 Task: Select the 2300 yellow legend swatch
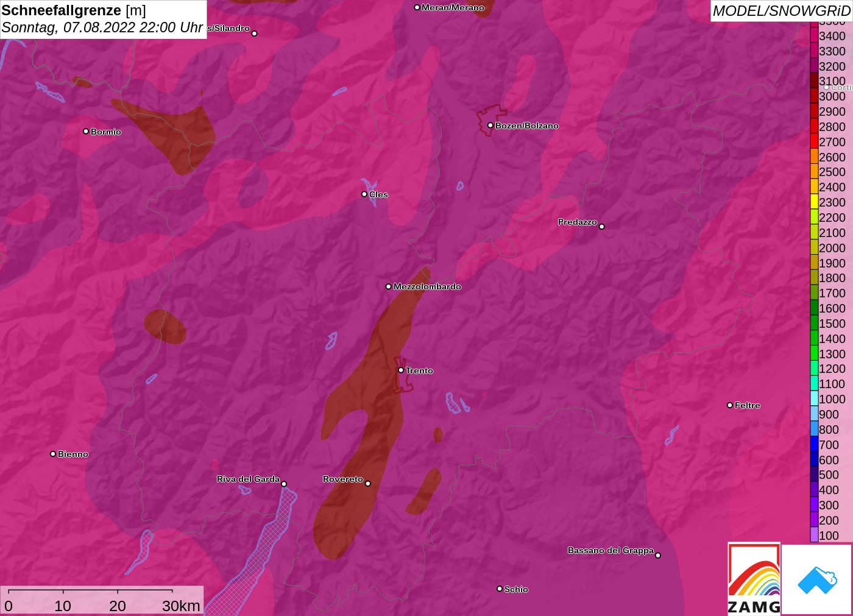[814, 202]
